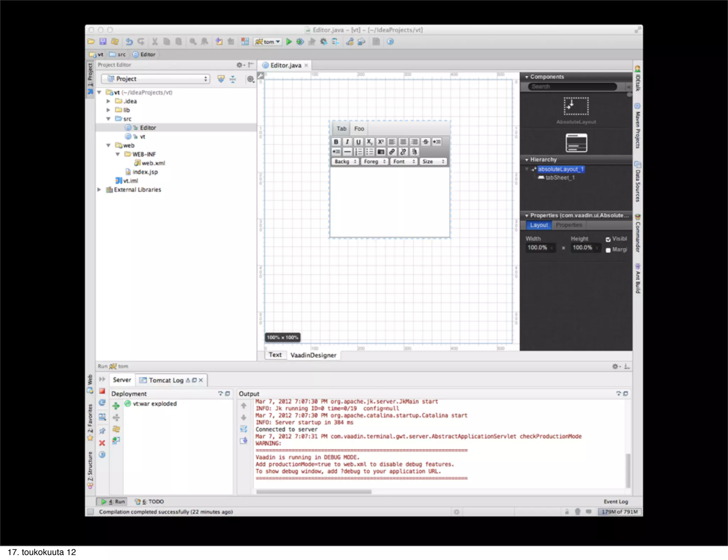This screenshot has width=728, height=560.
Task: Open the Event Log link
Action: pyautogui.click(x=616, y=501)
